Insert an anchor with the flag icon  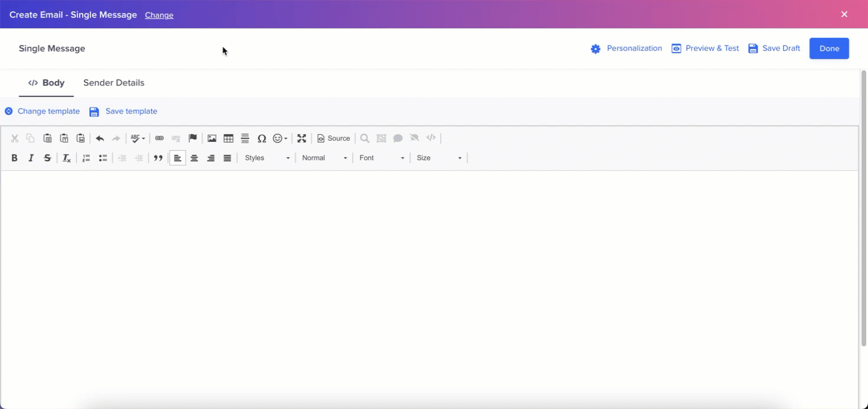(192, 138)
